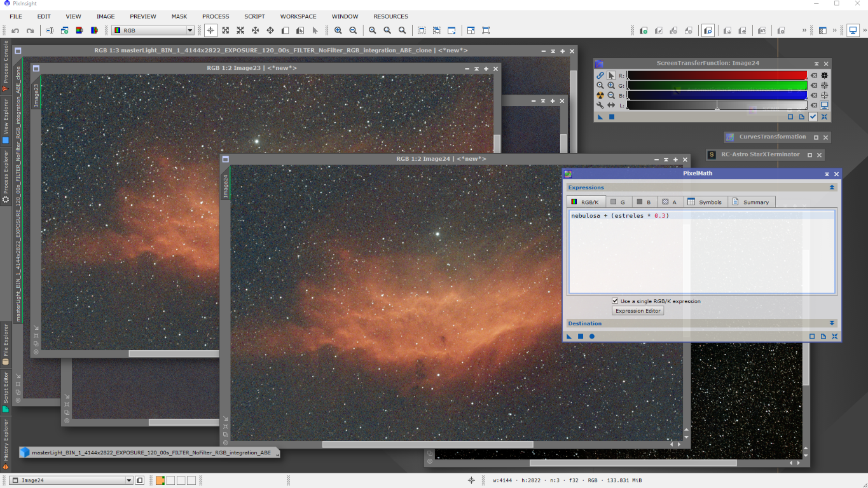The image size is (868, 488).
Task: Click the first zoom-in magnifier in main toolbar
Action: point(338,30)
